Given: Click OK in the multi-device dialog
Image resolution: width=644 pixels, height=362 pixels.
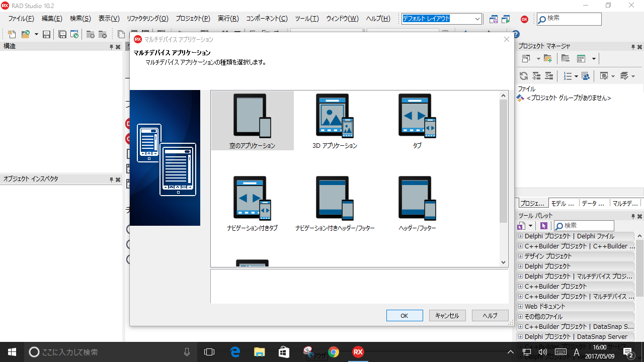Looking at the screenshot, I should coord(405,315).
